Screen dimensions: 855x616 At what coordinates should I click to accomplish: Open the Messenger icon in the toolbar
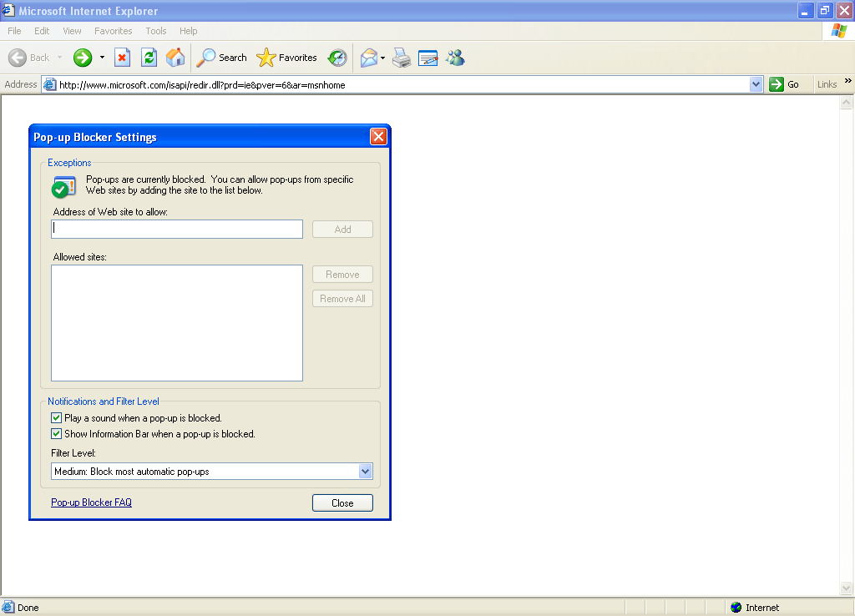click(x=455, y=58)
